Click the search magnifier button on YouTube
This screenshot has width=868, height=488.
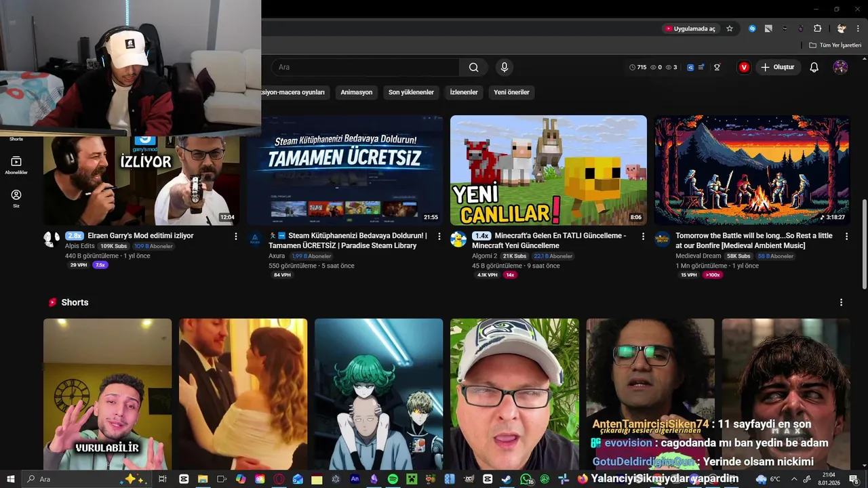pos(473,67)
